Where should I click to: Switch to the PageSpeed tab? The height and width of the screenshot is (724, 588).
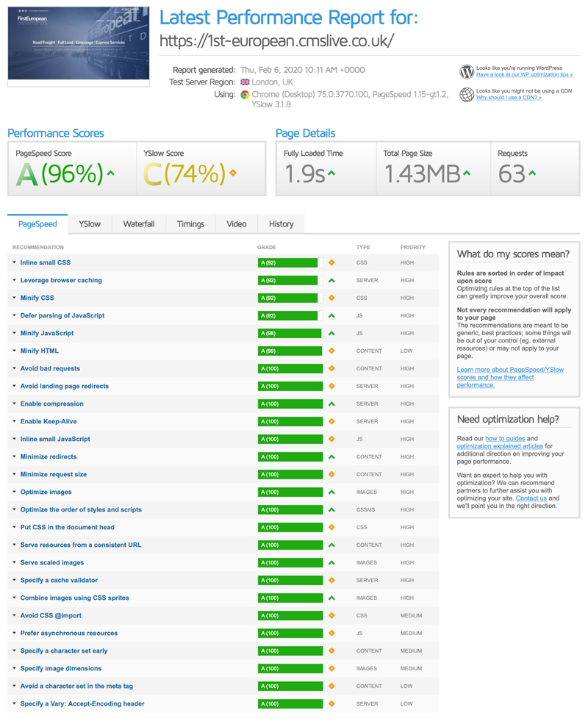[37, 224]
